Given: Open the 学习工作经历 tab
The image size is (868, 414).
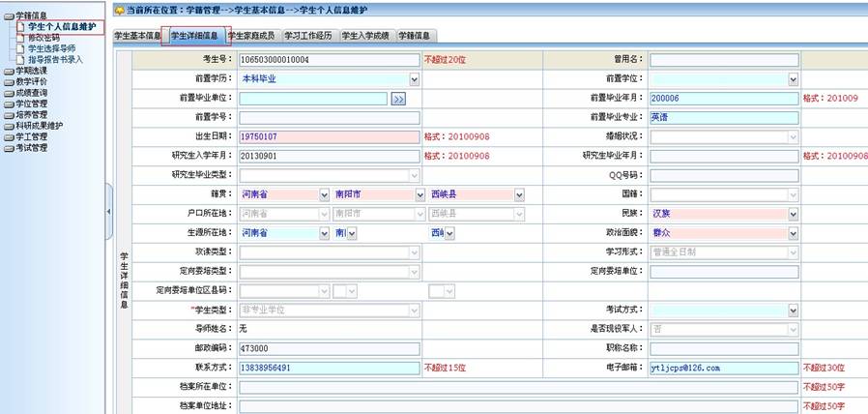Looking at the screenshot, I should point(308,36).
